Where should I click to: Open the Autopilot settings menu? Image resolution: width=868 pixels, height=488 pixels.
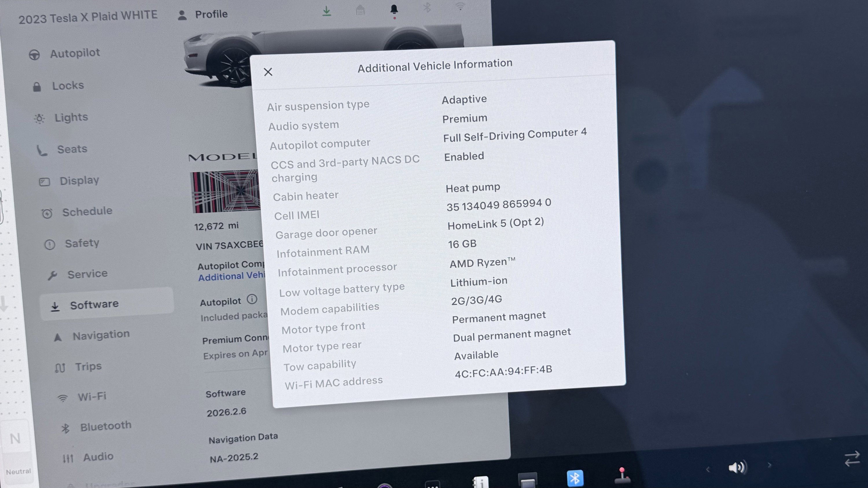pos(75,53)
